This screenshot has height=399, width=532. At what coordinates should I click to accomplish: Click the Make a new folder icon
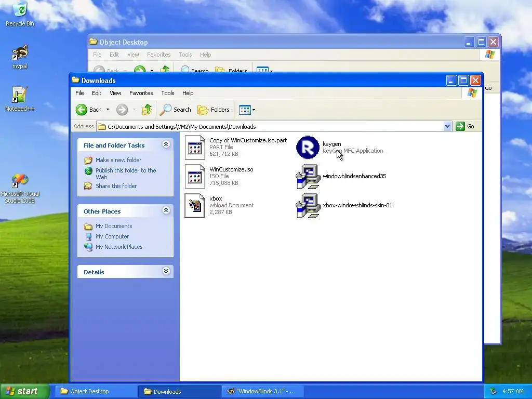click(x=88, y=160)
